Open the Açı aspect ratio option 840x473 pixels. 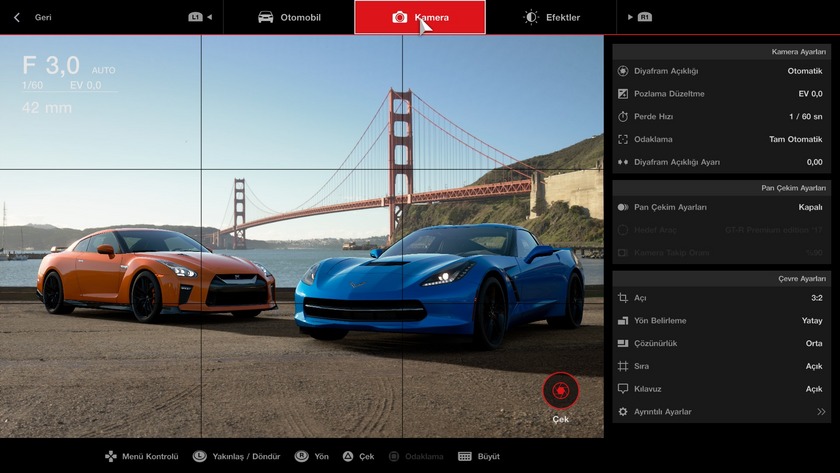pyautogui.click(x=721, y=298)
